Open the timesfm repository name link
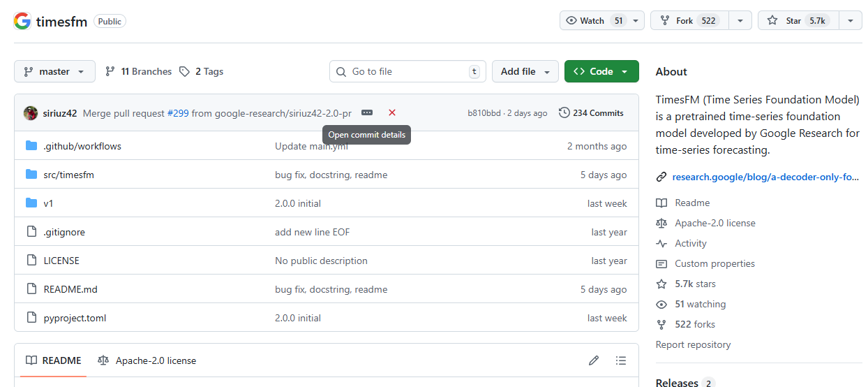This screenshot has height=387, width=868. 61,21
